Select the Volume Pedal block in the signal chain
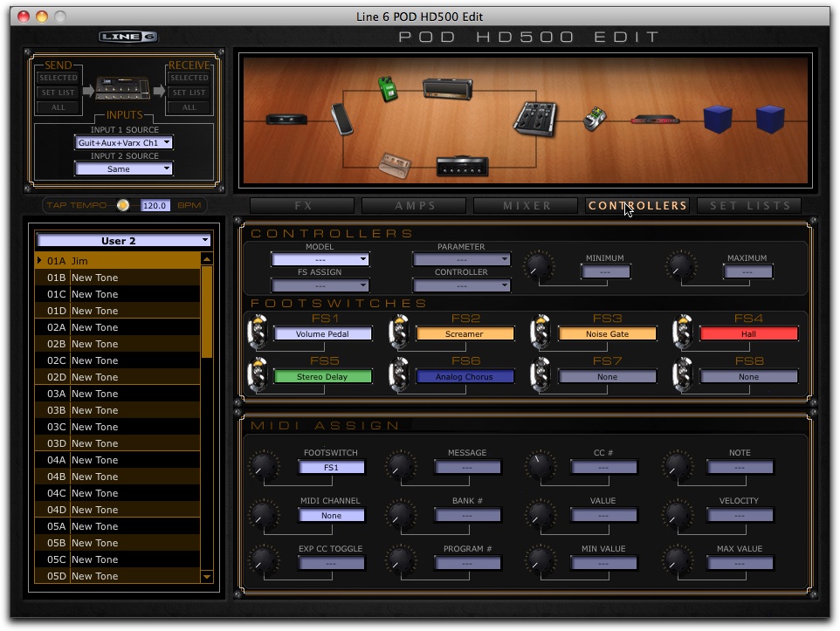This screenshot has width=840, height=631. click(x=341, y=120)
